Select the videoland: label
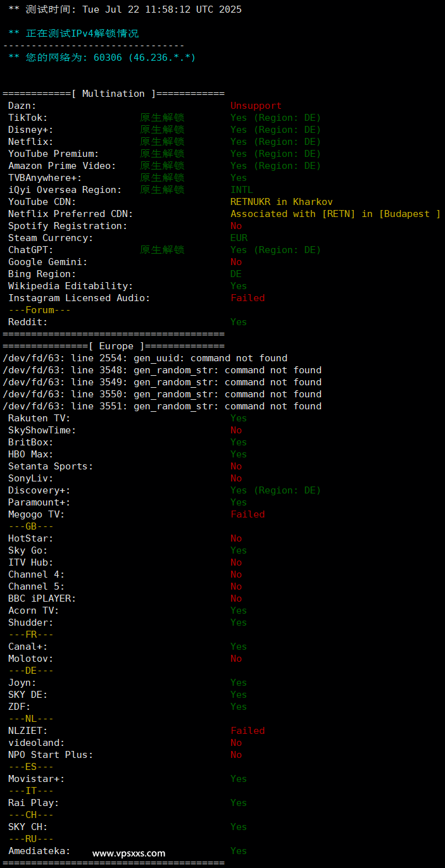 point(37,743)
